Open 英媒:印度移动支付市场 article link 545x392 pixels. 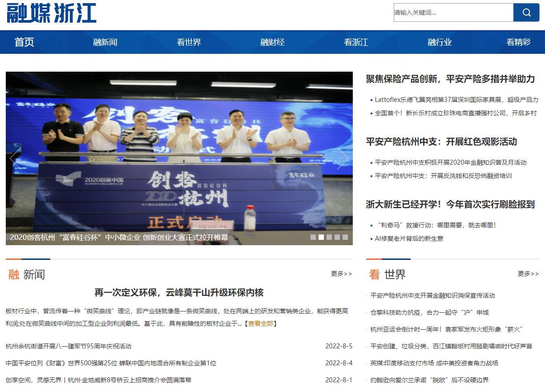(x=434, y=363)
